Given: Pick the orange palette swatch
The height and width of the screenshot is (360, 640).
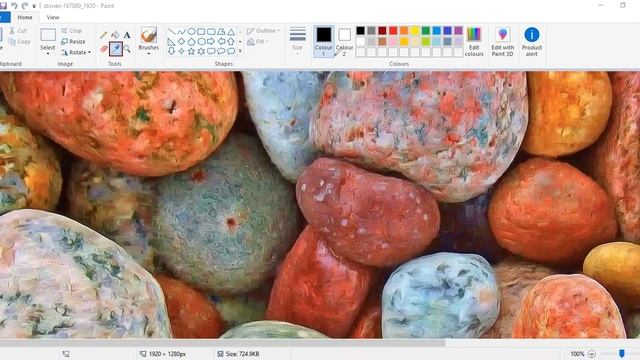Looking at the screenshot, I should [x=404, y=31].
